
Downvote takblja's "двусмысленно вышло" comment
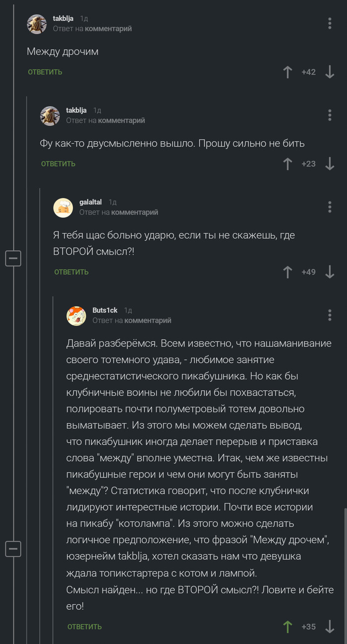point(330,163)
